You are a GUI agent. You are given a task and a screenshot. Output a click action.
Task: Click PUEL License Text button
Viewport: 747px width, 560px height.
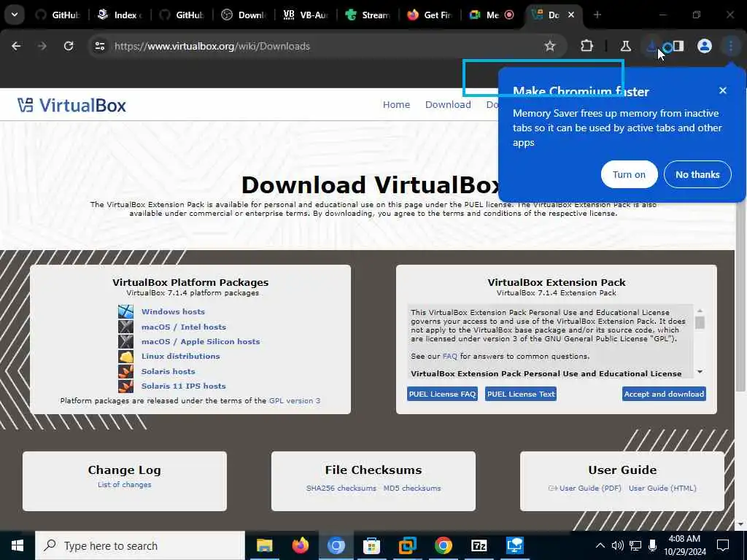click(x=521, y=394)
